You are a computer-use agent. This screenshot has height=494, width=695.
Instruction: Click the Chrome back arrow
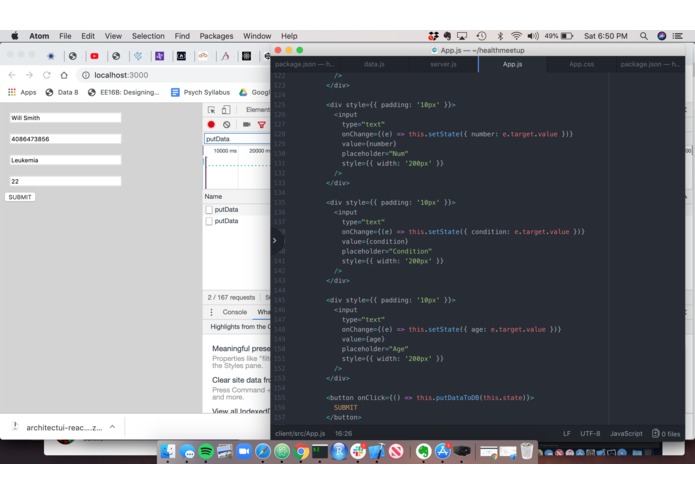12,75
